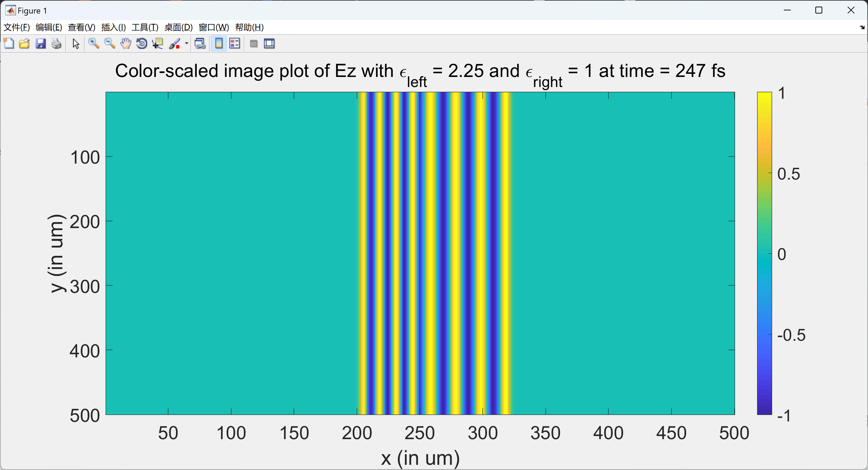
Task: Click the New Figure icon
Action: coord(9,44)
